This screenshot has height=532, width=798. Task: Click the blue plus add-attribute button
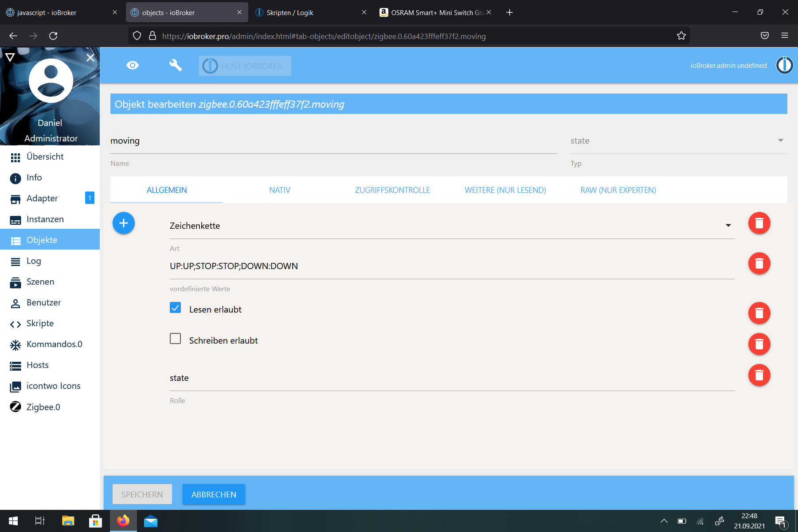(124, 223)
